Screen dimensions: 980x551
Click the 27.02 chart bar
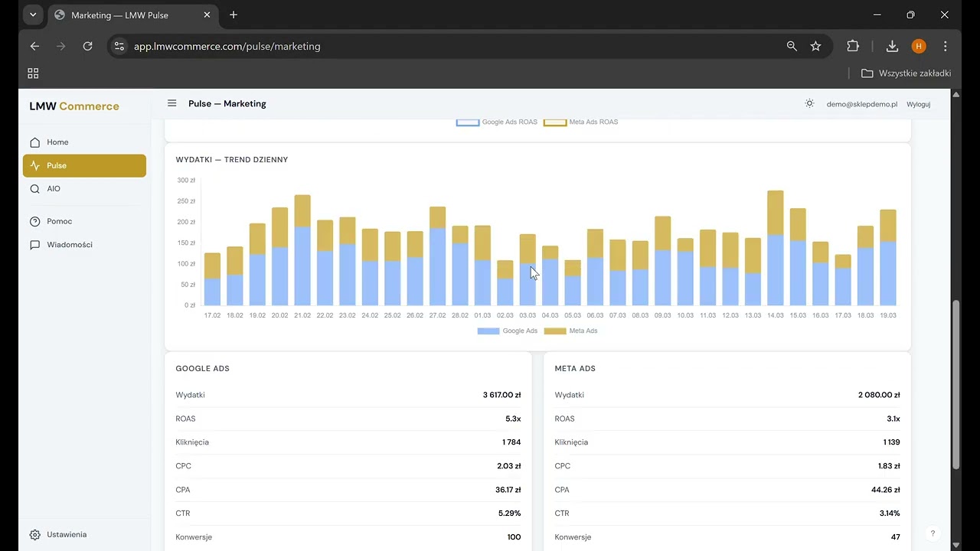click(x=438, y=256)
